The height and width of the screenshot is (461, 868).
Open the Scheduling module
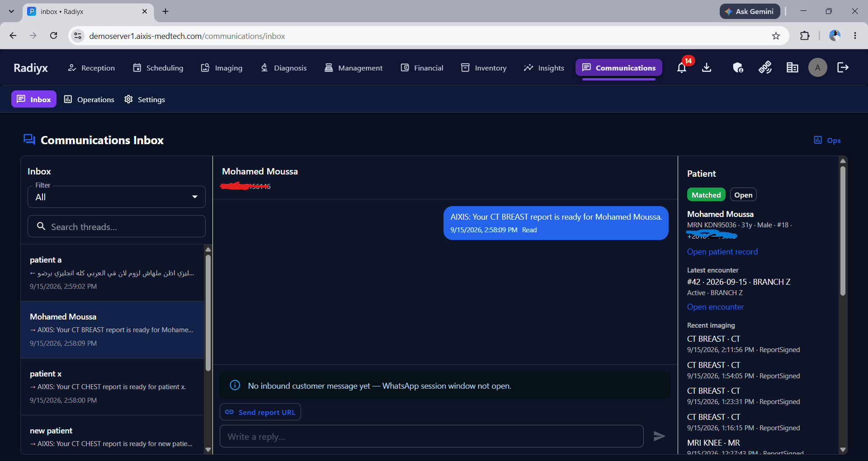pyautogui.click(x=158, y=68)
